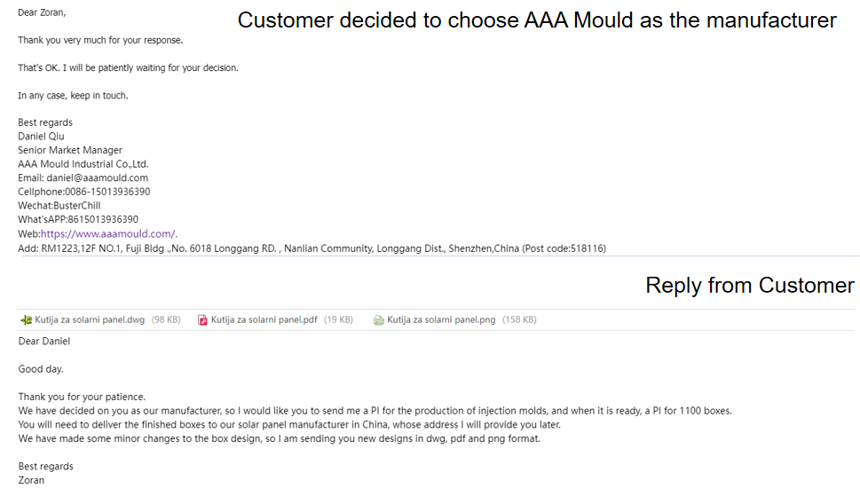This screenshot has height=504, width=860.
Task: Click the Wechat BusterChill contact line
Action: [x=59, y=206]
